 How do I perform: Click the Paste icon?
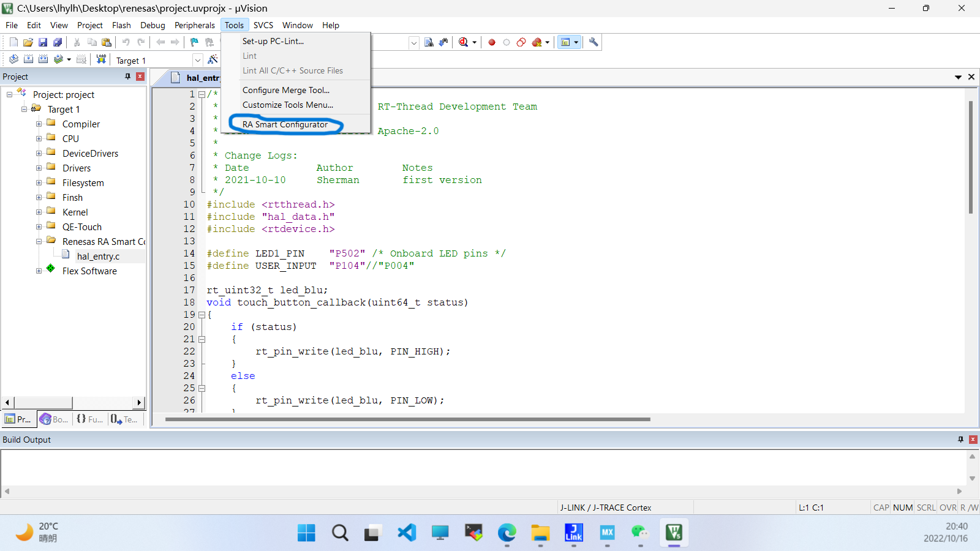(107, 42)
